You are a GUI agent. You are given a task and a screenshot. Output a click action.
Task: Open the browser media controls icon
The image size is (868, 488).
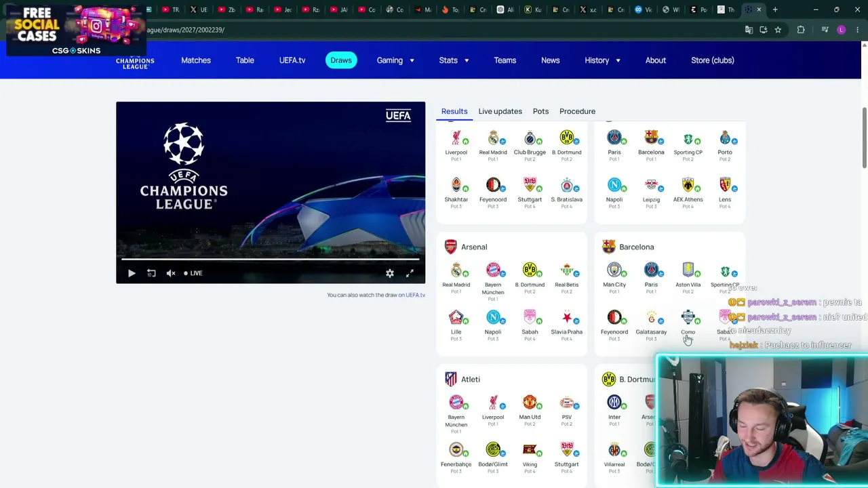point(825,30)
